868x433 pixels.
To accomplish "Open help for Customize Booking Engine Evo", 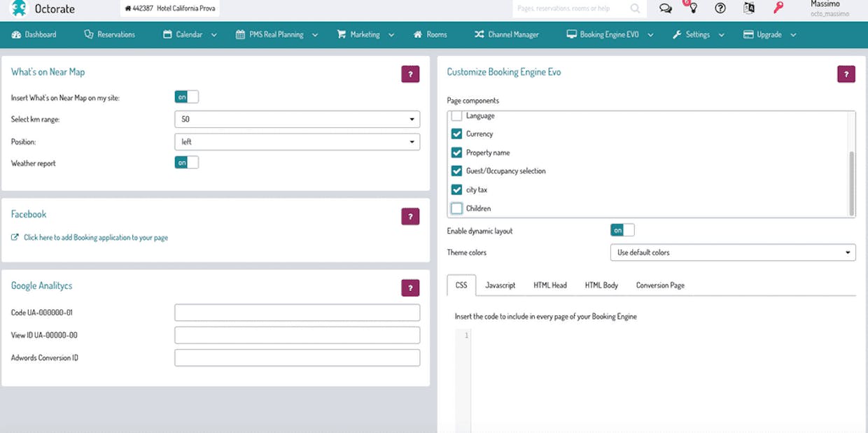I will [846, 74].
